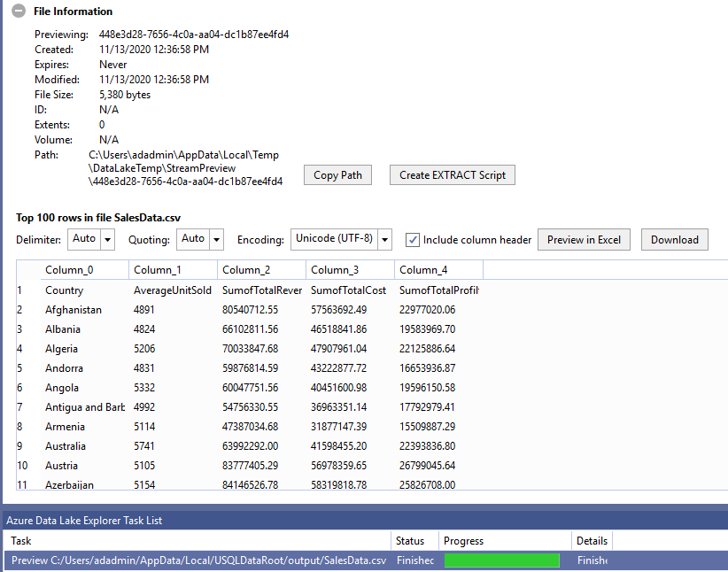Click the green progress bar
This screenshot has width=728, height=572.
point(501,560)
